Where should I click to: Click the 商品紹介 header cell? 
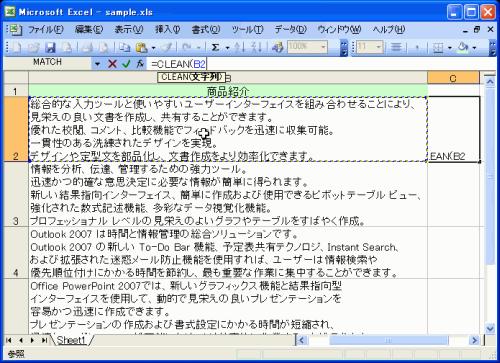pos(228,91)
